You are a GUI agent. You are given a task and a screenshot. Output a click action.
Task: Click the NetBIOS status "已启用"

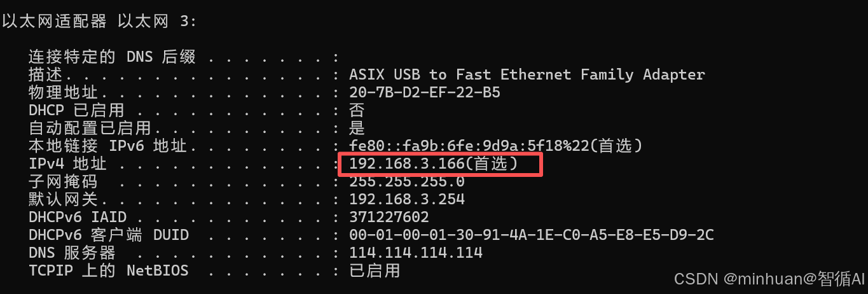pos(375,271)
